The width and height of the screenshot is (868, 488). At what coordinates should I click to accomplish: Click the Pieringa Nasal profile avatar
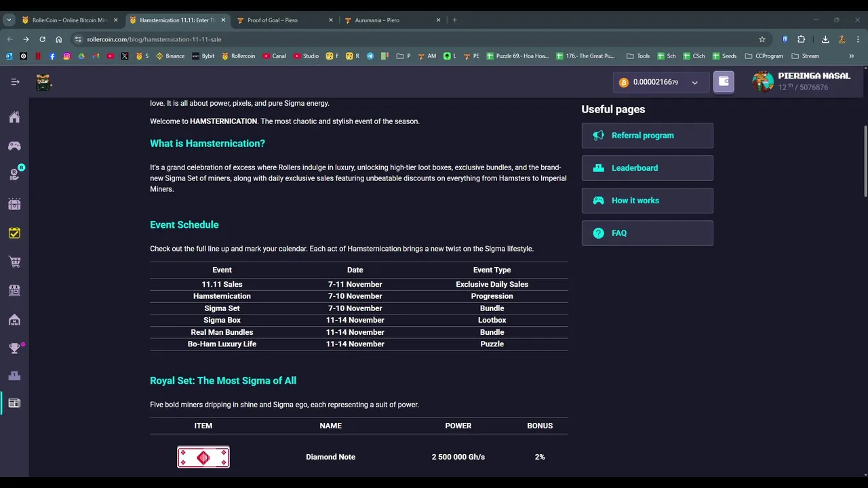pos(763,81)
